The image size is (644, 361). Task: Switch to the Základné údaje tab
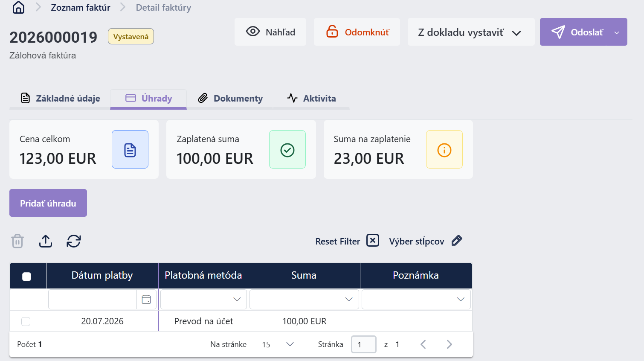[x=60, y=99]
